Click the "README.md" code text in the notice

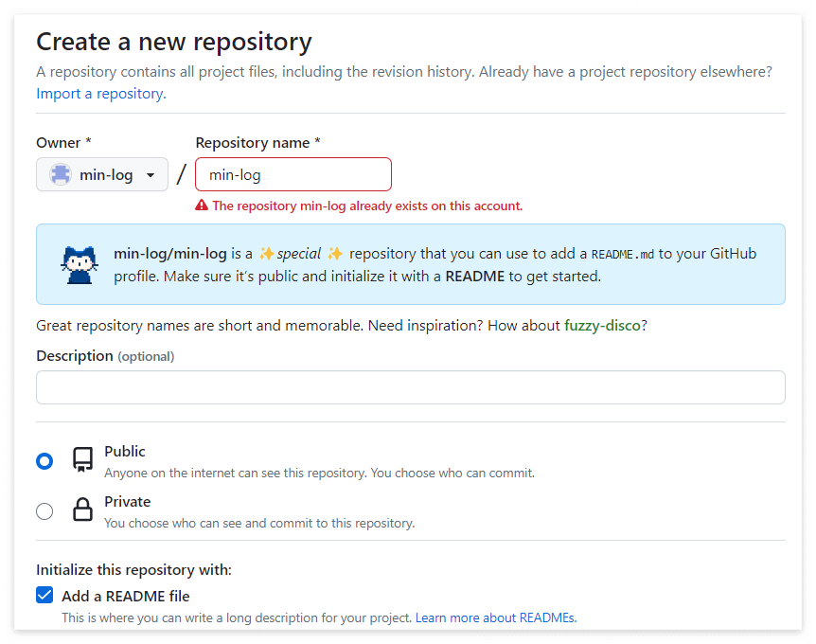[x=622, y=254]
